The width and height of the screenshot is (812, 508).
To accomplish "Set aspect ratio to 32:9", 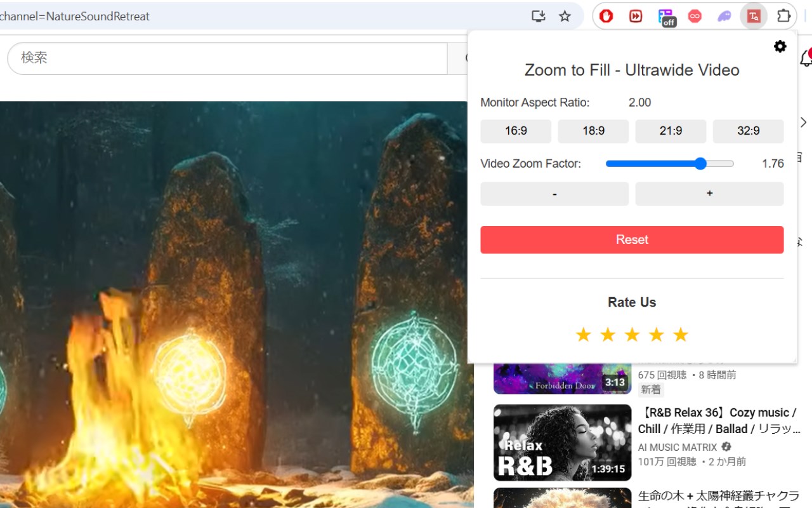I will coord(748,131).
